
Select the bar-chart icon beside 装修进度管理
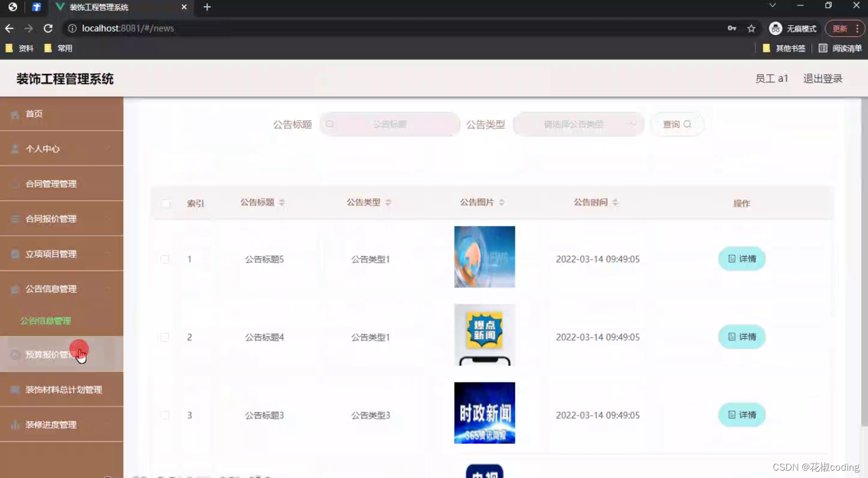[15, 424]
